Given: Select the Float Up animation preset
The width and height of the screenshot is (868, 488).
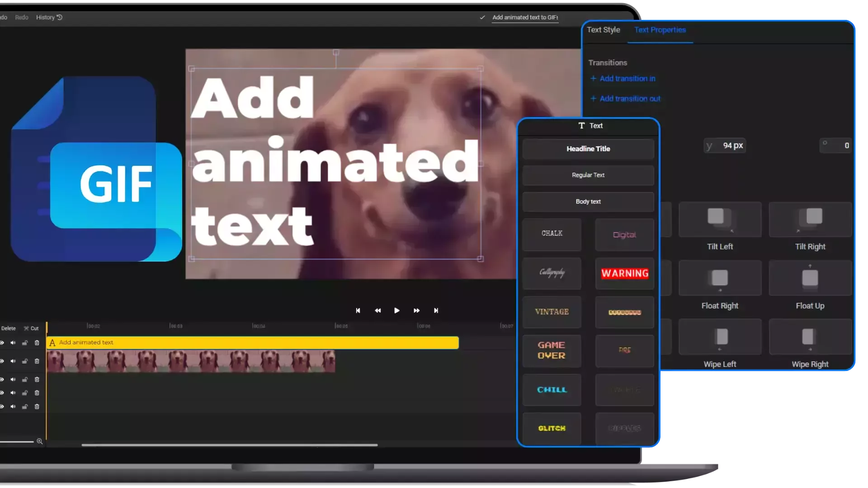Looking at the screenshot, I should tap(810, 278).
